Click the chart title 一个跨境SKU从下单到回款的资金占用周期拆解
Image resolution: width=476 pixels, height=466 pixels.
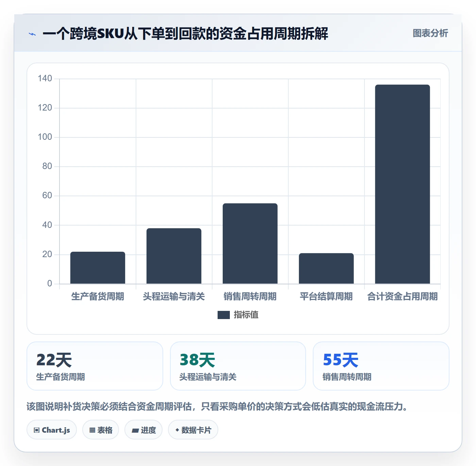tap(185, 34)
